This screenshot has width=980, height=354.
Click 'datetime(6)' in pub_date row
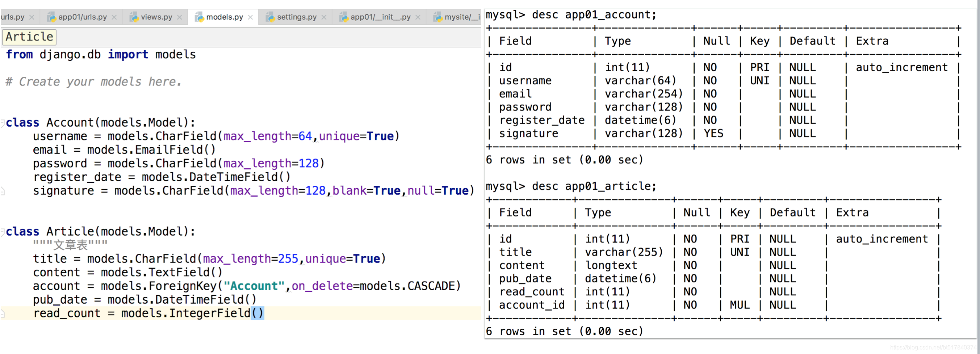[620, 279]
